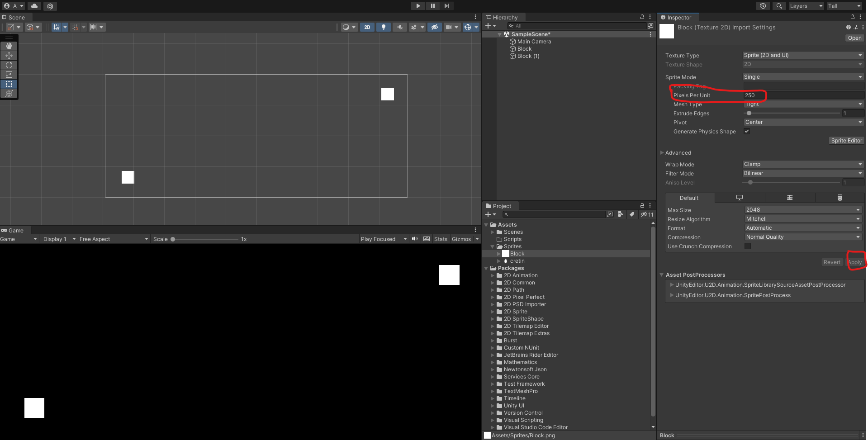Adjust the Game view Scale slider

tap(204, 239)
